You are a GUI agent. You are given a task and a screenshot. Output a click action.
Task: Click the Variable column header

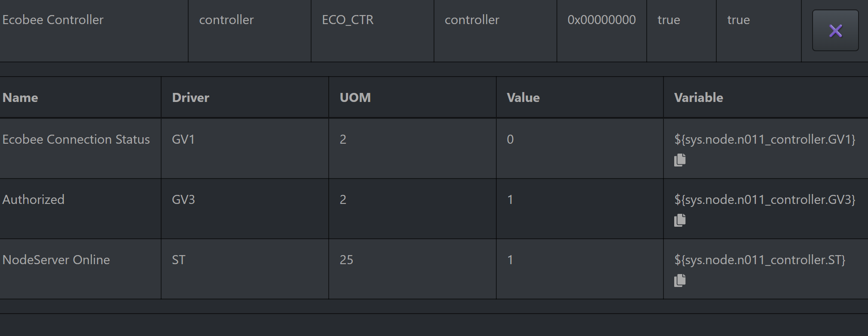[x=699, y=97]
